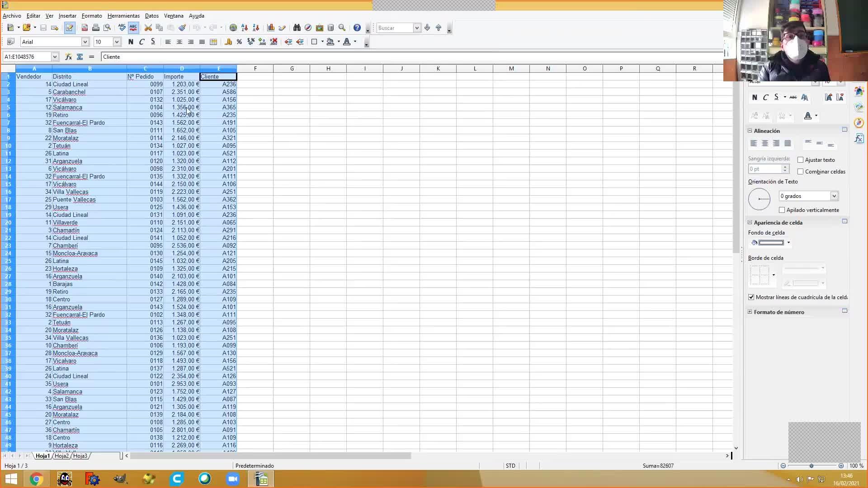This screenshot has width=868, height=488.
Task: Click the Export as PDF icon
Action: coord(85,28)
